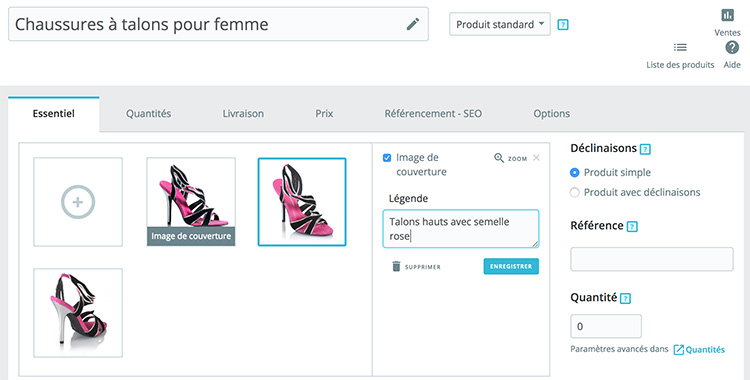This screenshot has width=750, height=380.
Task: Click help icon beside Quantité
Action: click(625, 299)
